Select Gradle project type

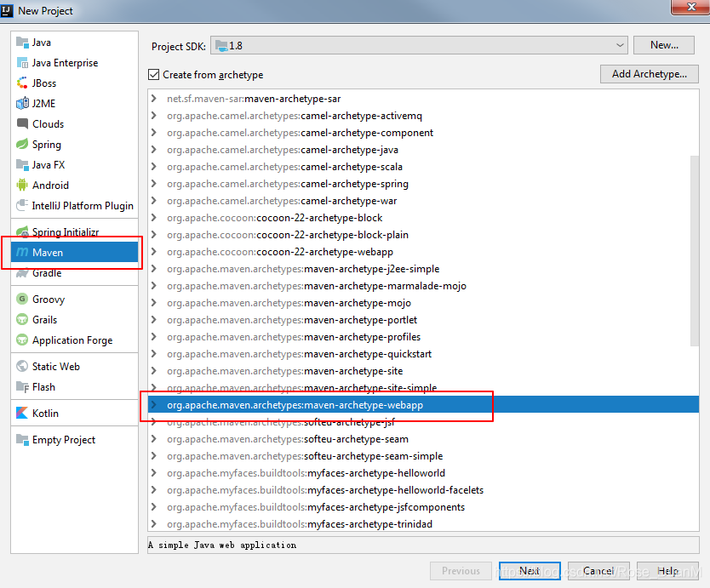click(75, 273)
